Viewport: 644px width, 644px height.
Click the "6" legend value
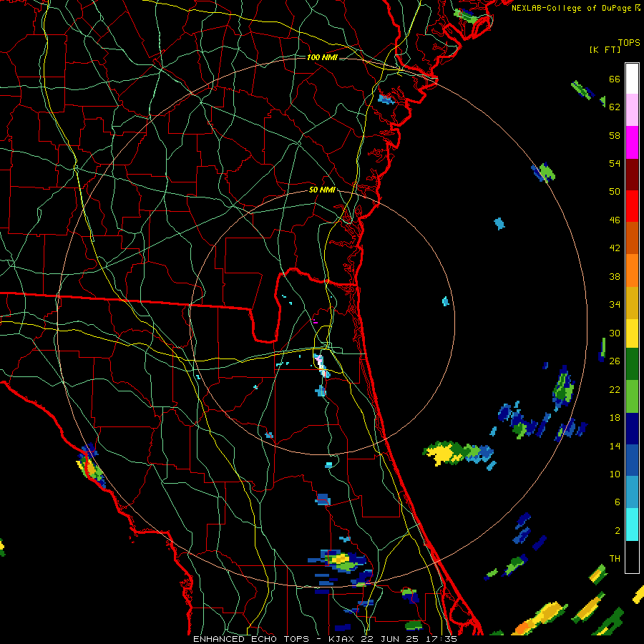click(618, 502)
